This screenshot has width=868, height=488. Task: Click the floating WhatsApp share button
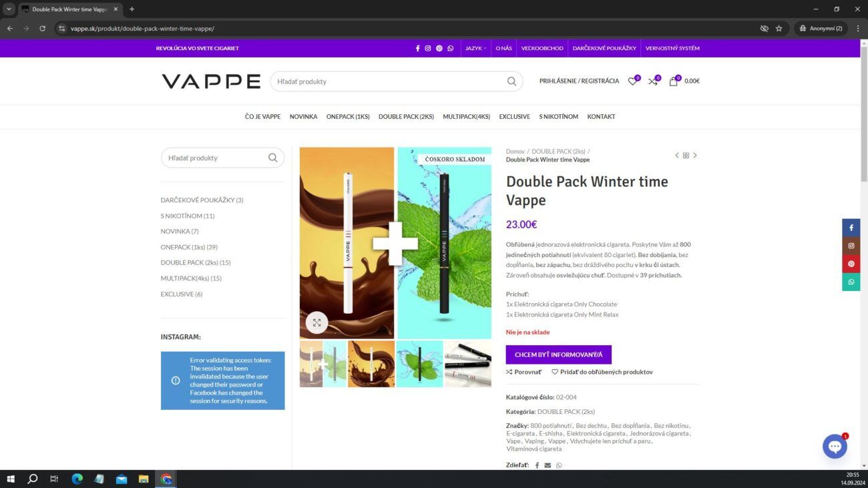coord(851,282)
